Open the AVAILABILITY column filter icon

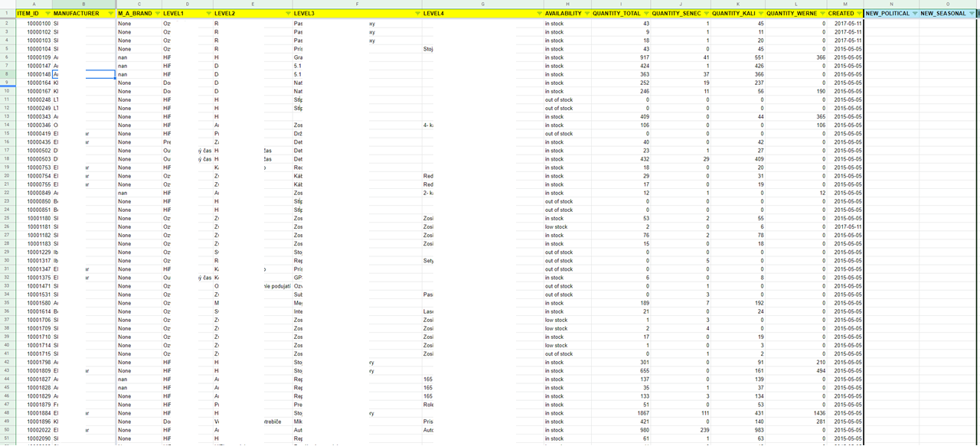click(x=586, y=14)
